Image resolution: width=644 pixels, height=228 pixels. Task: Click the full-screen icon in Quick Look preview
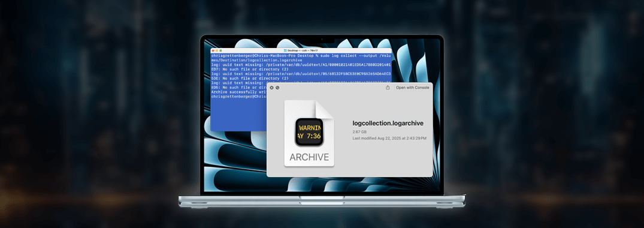(277, 88)
